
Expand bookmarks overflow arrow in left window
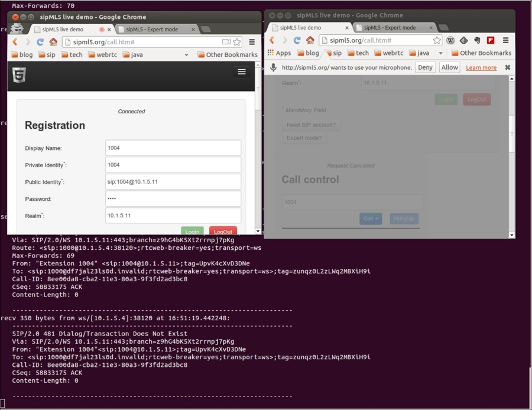pos(187,55)
